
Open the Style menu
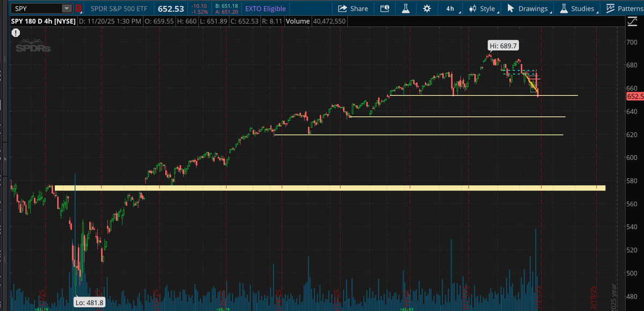(483, 9)
